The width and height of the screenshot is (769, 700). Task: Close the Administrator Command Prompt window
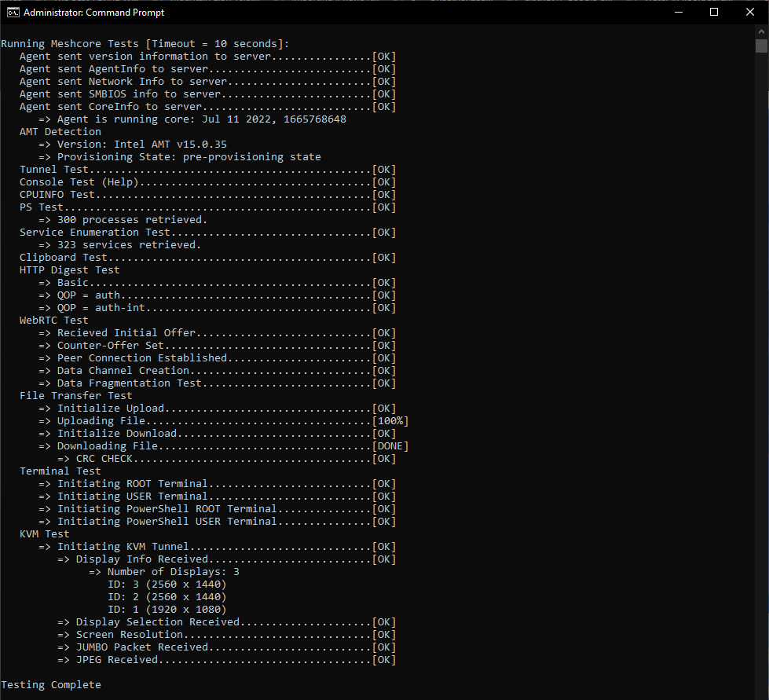[750, 13]
